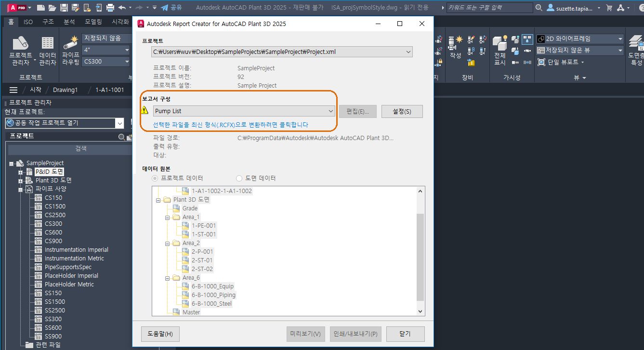The image size is (644, 350).
Task: Click the Open folder icon in quick access toolbar
Action: [52, 8]
